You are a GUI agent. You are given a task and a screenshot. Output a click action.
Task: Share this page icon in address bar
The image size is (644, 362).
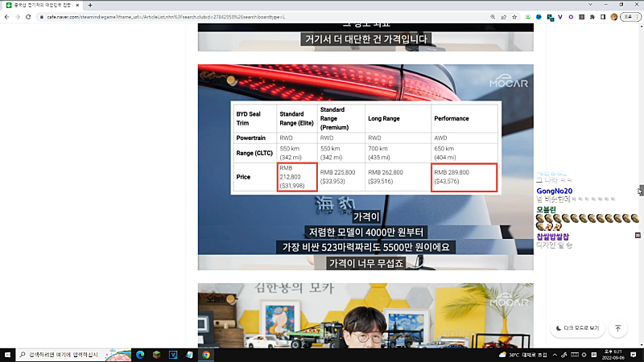504,17
